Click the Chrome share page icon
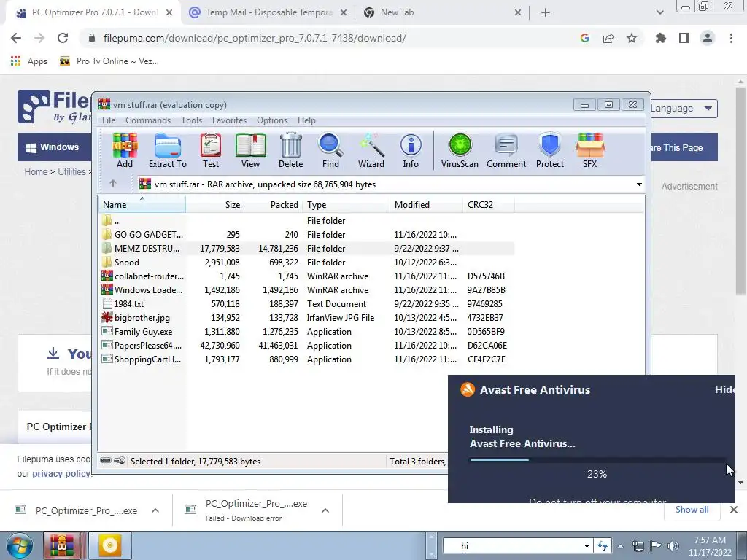Screen dimensions: 747x560 coord(608,38)
